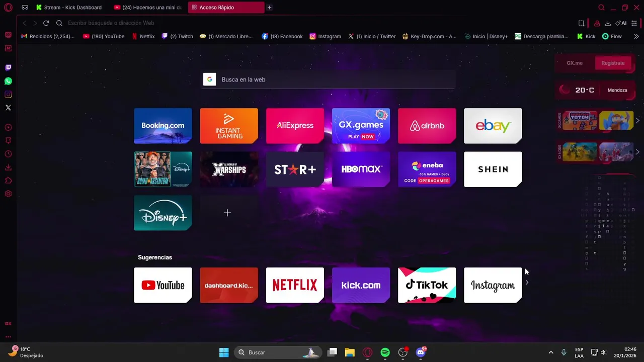Click the Busca en la web box
Viewport: 644px width, 362px height.
point(328,79)
